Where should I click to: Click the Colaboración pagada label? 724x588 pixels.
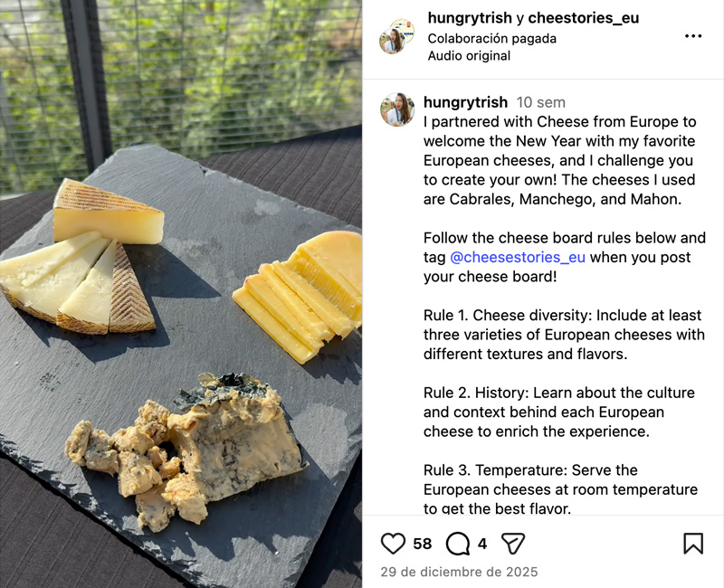click(491, 38)
